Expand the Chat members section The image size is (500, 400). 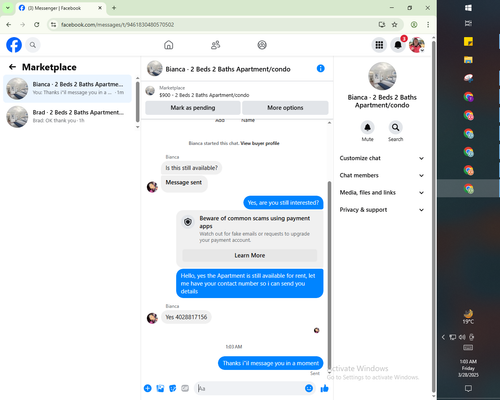[x=382, y=175]
